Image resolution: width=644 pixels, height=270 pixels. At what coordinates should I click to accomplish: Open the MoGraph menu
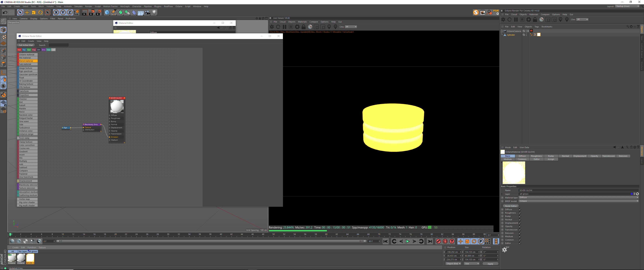tap(125, 6)
